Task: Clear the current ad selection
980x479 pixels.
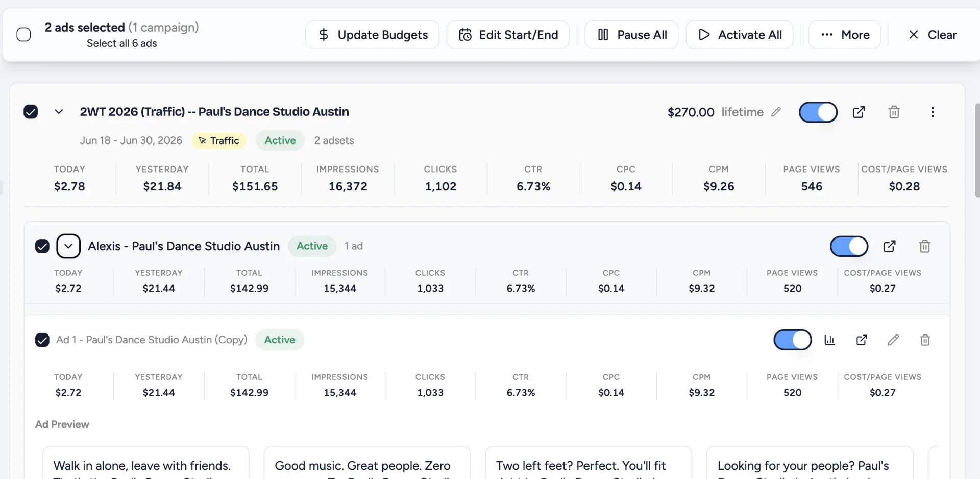Action: tap(932, 35)
